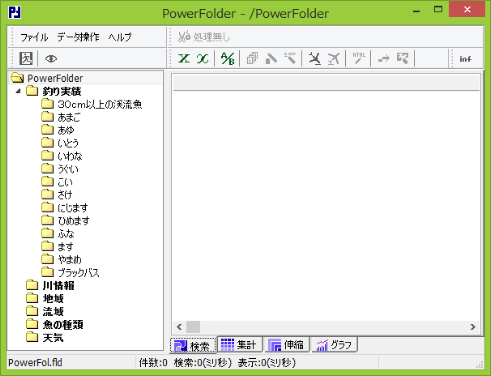
Task: Select the あまご folder
Action: tap(69, 117)
